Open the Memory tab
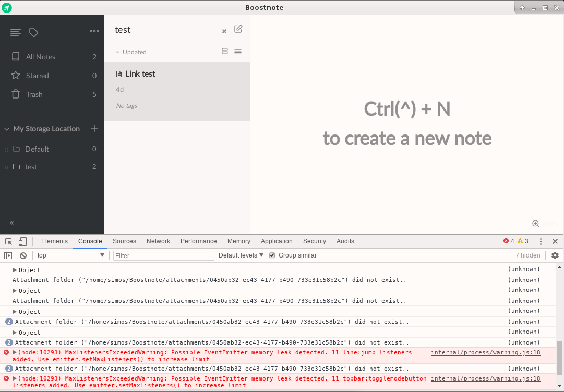564x392 pixels. pos(239,241)
